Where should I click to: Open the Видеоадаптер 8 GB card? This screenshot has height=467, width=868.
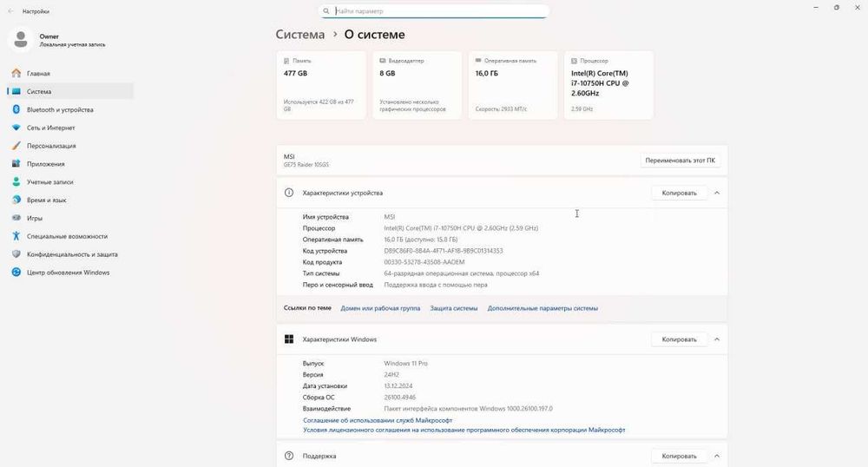(418, 85)
